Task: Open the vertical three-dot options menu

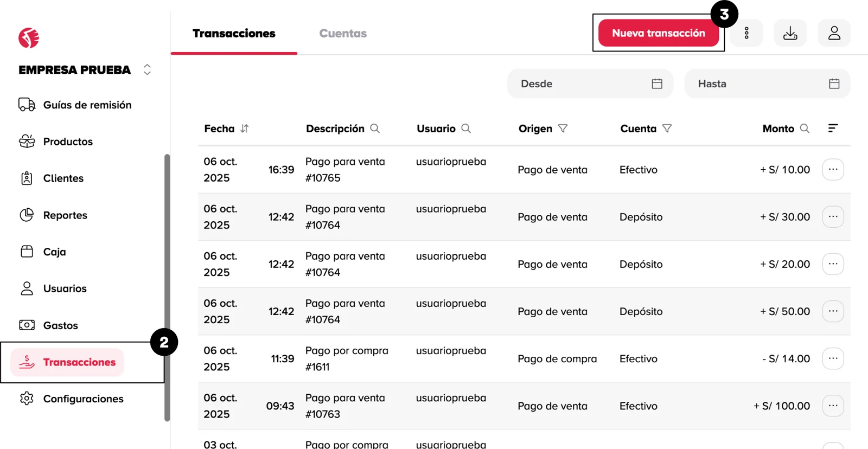Action: tap(746, 33)
